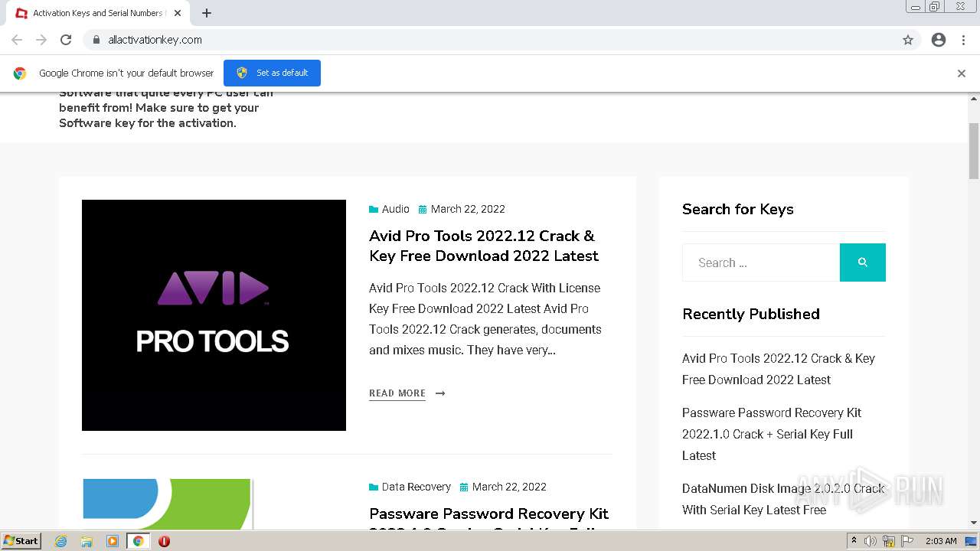Click the volume speaker tray icon
Image resolution: width=980 pixels, height=551 pixels.
coord(871,541)
